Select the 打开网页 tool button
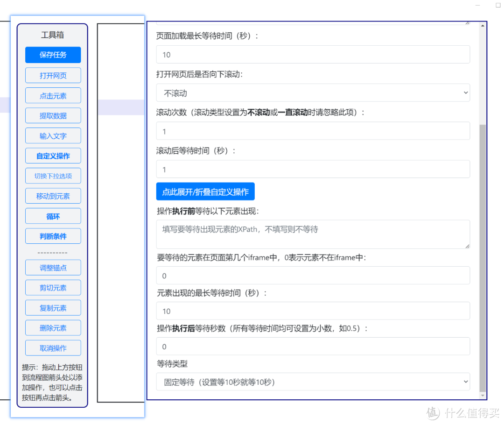Image resolution: width=504 pixels, height=425 pixels. [x=53, y=75]
